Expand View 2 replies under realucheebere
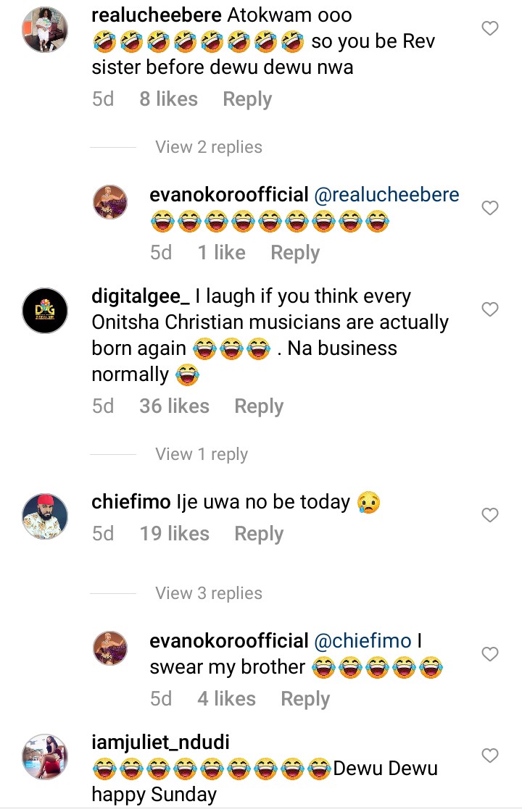 point(209,147)
